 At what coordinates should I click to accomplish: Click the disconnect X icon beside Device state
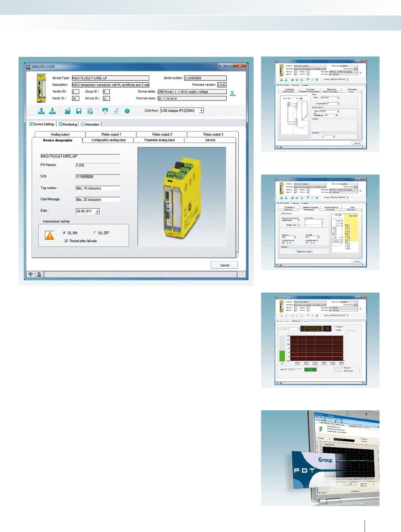(233, 93)
